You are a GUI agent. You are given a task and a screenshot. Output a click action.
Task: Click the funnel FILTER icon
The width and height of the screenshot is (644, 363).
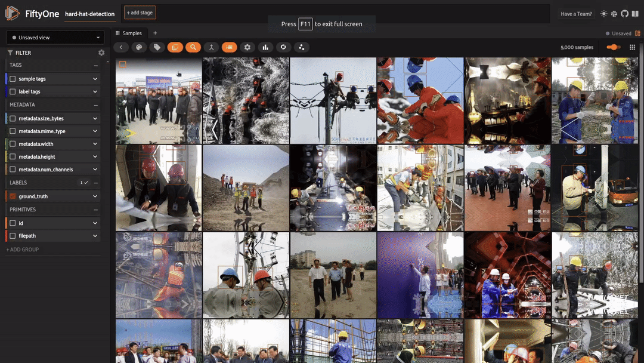coord(10,53)
